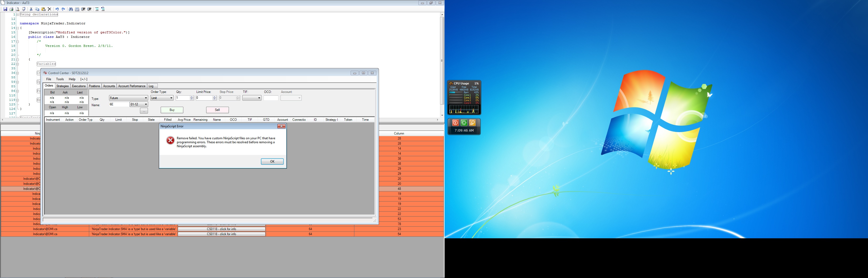Click the Strategy column header in orders grid
This screenshot has width=868, height=278.
tap(332, 120)
